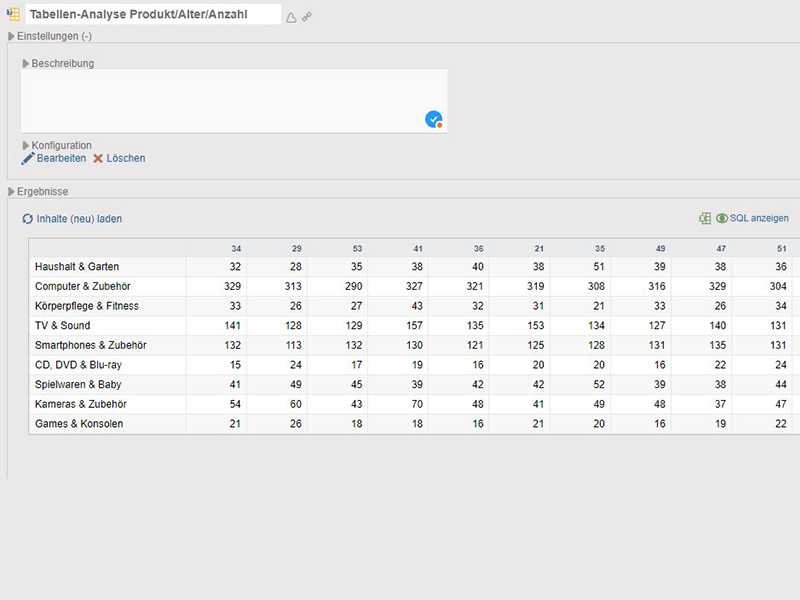Click column header 41

(418, 248)
